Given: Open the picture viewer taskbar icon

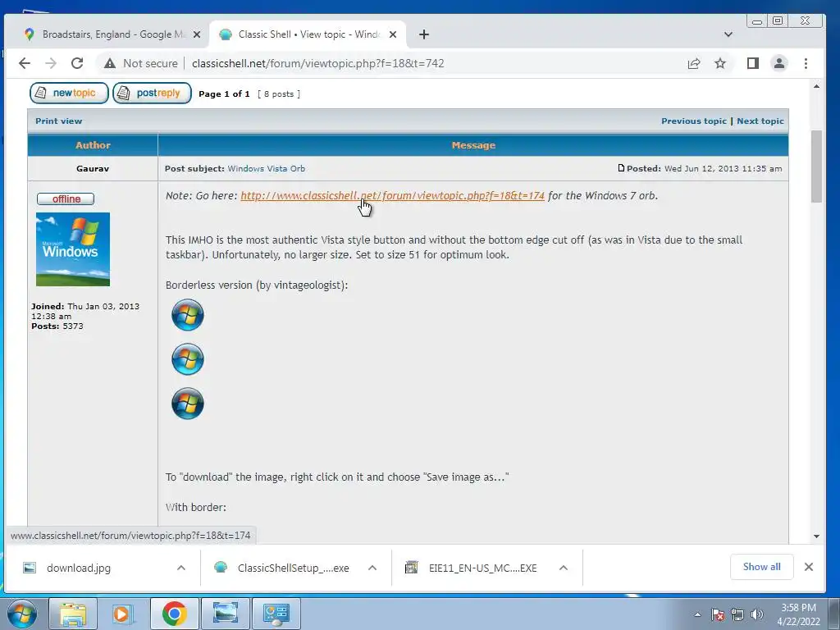Looking at the screenshot, I should 226,614.
